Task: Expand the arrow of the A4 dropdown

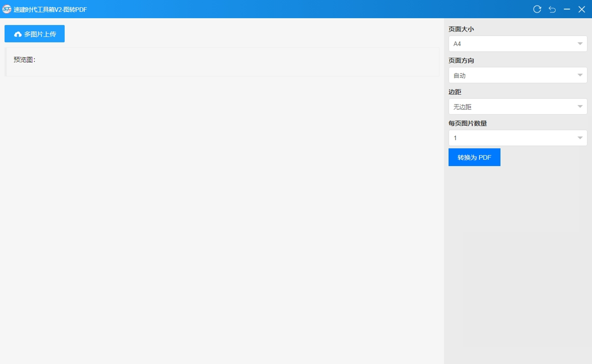Action: click(580, 44)
